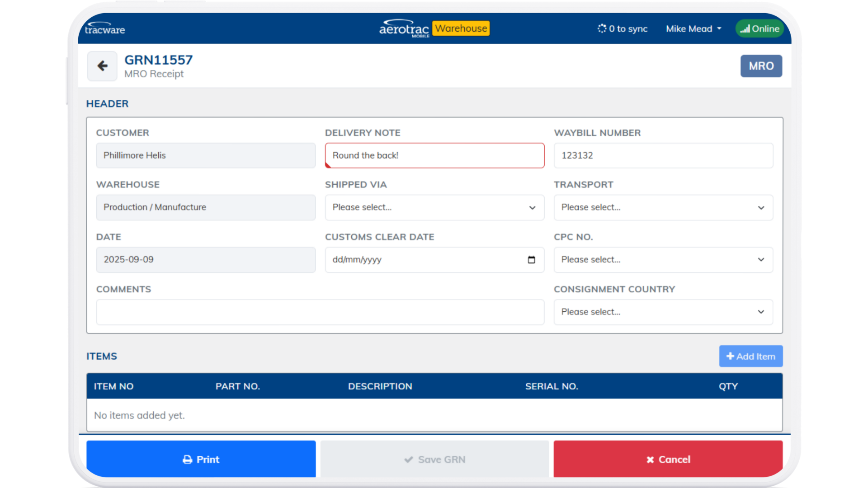Click the Save GRN button
Viewport: 868px width, 488px height.
434,459
